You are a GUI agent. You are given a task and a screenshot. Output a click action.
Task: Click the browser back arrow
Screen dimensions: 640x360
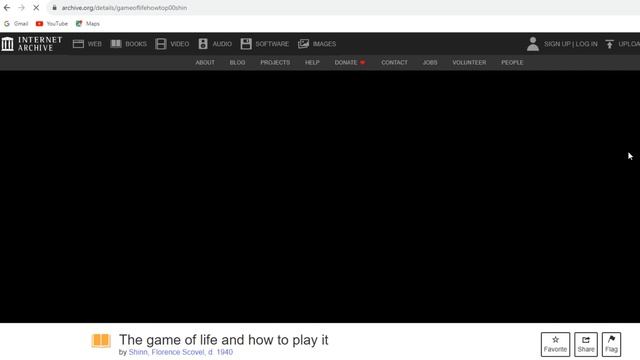click(7, 8)
